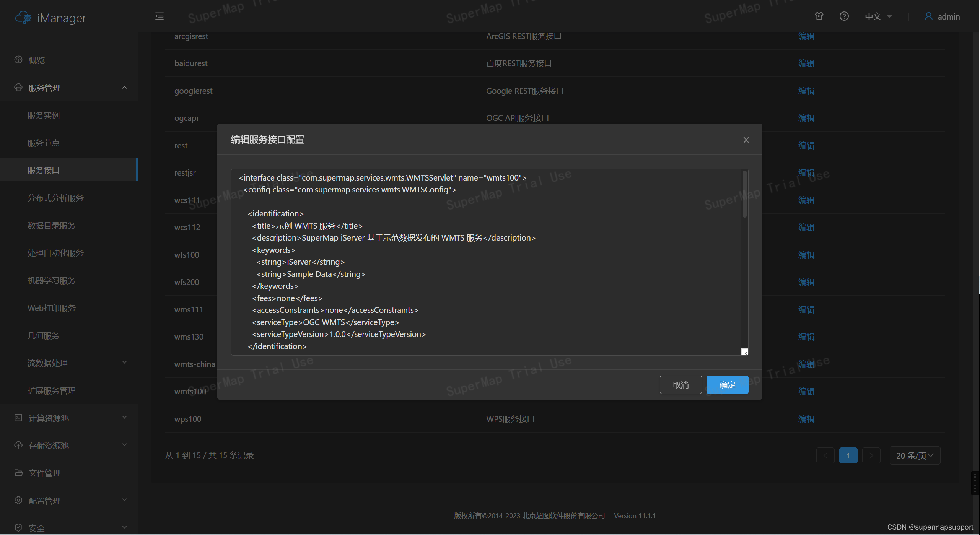Click the 配置管理 gear icon
The image size is (980, 535).
click(x=18, y=500)
